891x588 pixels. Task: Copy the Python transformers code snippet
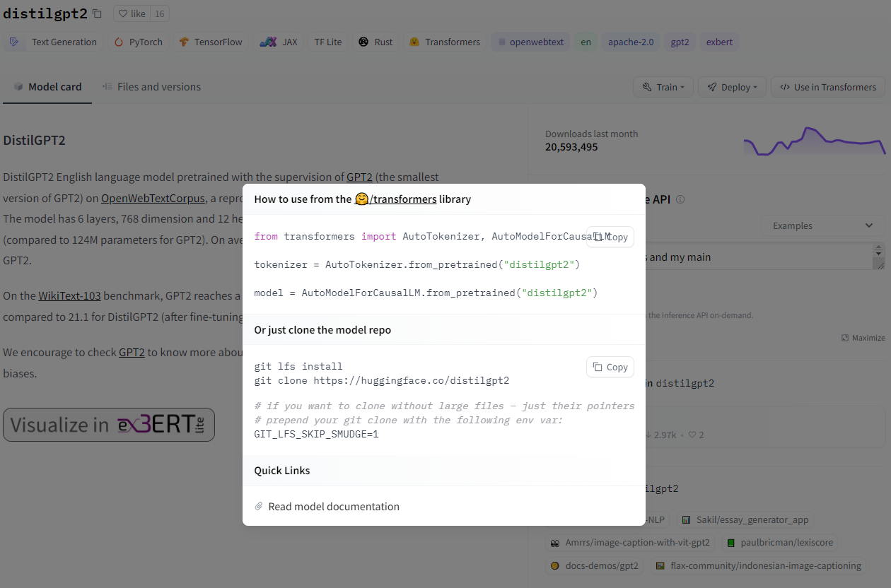click(610, 237)
